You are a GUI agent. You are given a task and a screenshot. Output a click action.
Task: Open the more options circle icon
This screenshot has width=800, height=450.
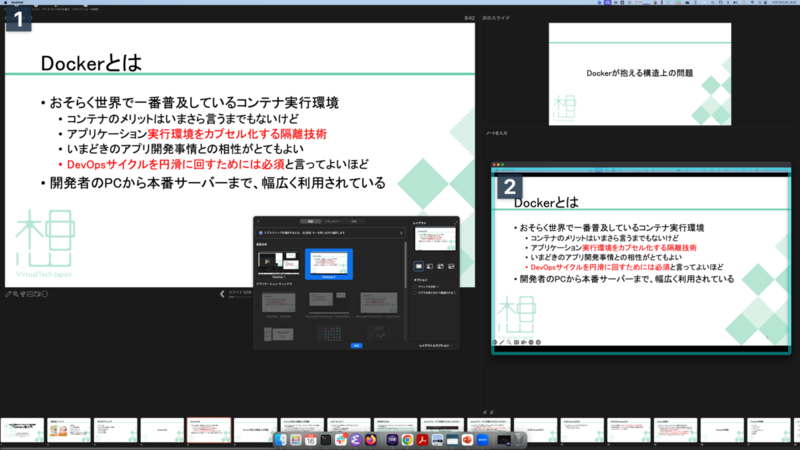coord(45,294)
